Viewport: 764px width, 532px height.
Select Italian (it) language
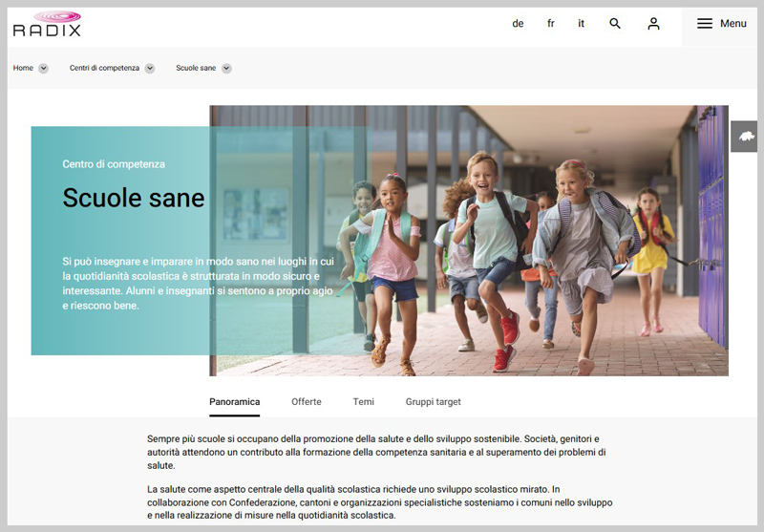pyautogui.click(x=582, y=24)
